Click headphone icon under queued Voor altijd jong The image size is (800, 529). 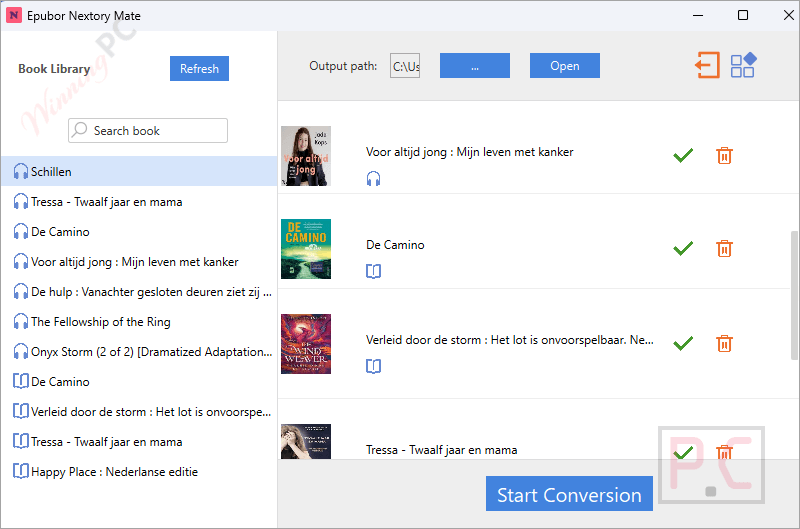[x=373, y=179]
